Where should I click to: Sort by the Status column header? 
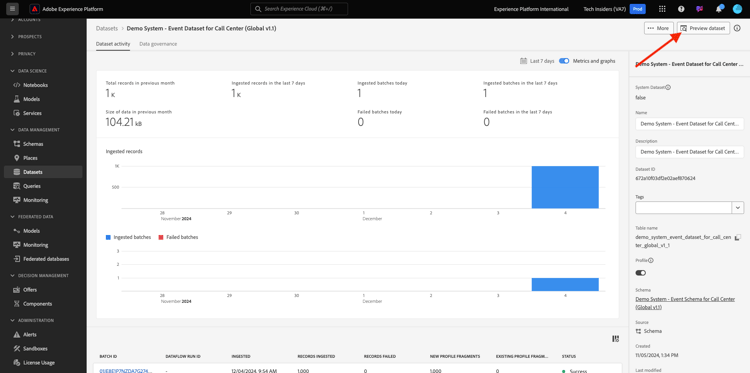[x=569, y=357]
